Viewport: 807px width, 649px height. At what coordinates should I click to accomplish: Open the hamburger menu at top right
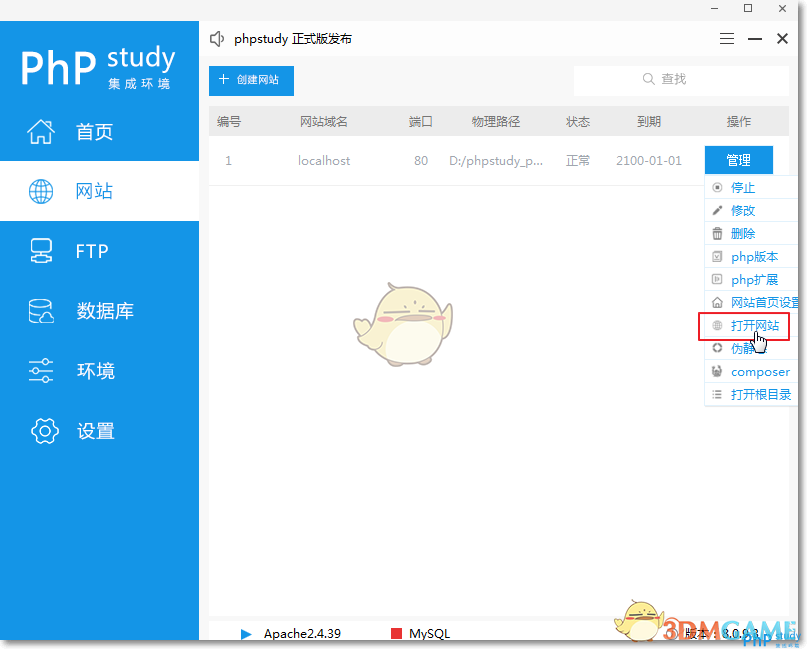tap(726, 39)
